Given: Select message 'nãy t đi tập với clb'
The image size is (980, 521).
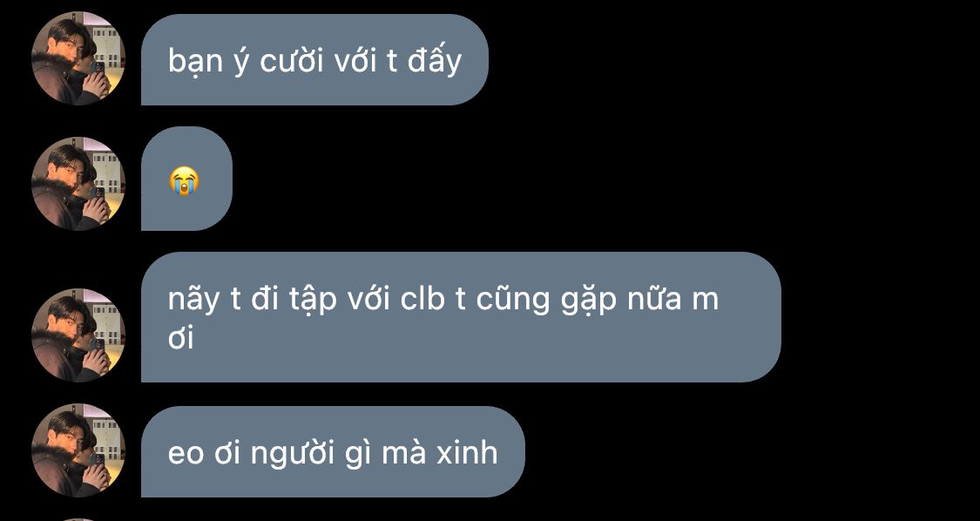Looking at the screenshot, I should click(461, 317).
